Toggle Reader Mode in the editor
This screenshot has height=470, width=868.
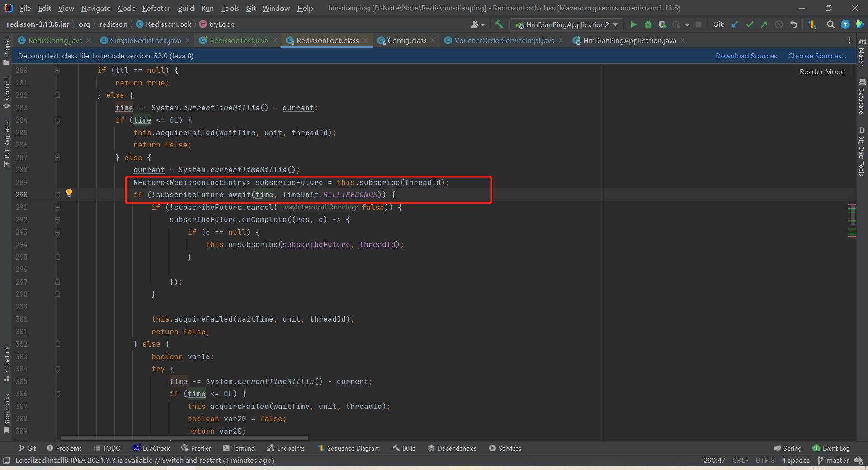pyautogui.click(x=822, y=71)
